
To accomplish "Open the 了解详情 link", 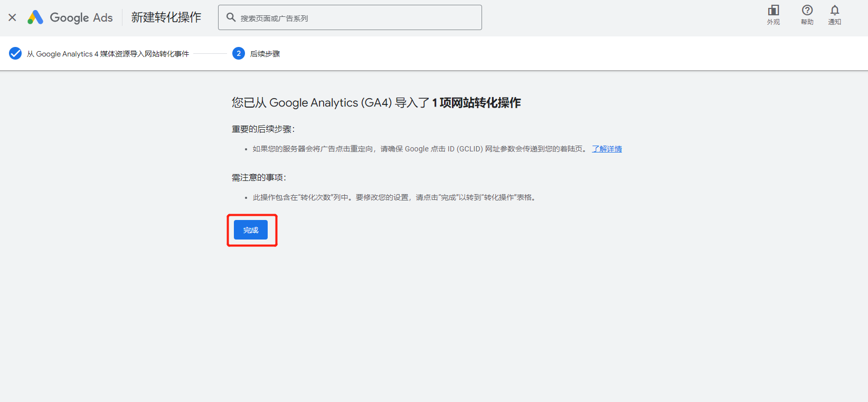I will (x=607, y=149).
